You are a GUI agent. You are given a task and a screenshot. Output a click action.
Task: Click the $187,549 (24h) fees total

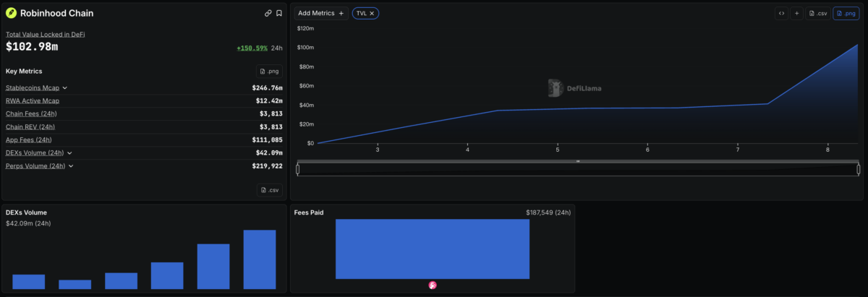pyautogui.click(x=548, y=213)
